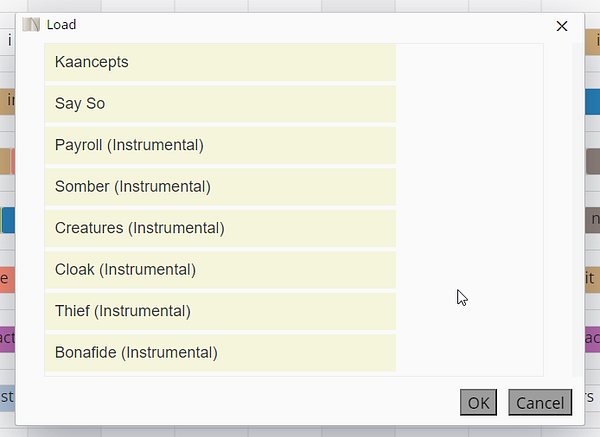Screen dimensions: 600x437
Task: Click the Load dialog title text
Action: point(61,25)
